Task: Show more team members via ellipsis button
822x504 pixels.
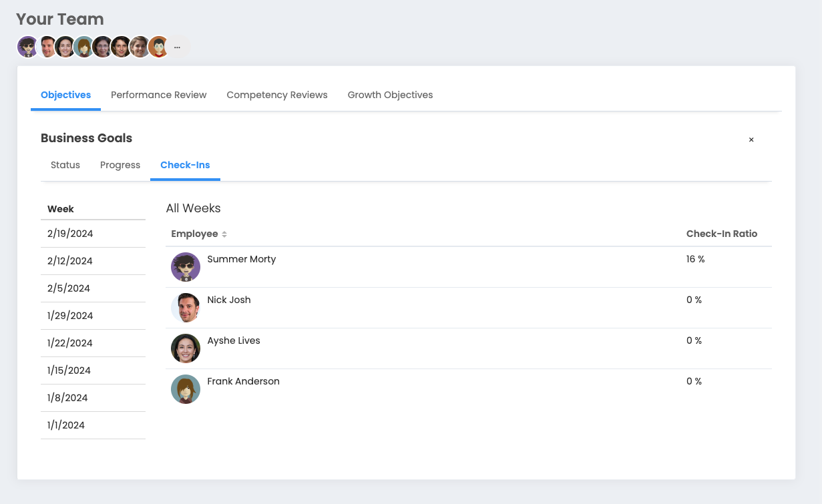Action: pos(177,47)
